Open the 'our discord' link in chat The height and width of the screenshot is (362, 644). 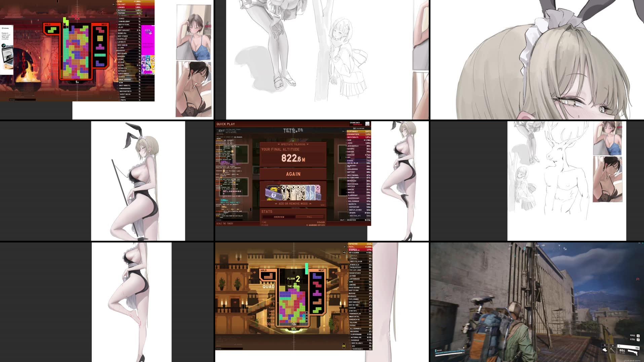click(238, 137)
